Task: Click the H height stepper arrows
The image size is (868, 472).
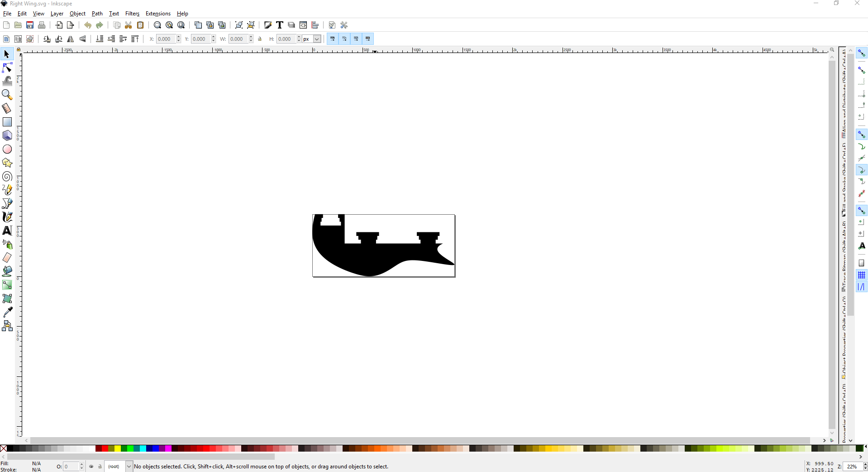Action: [299, 39]
